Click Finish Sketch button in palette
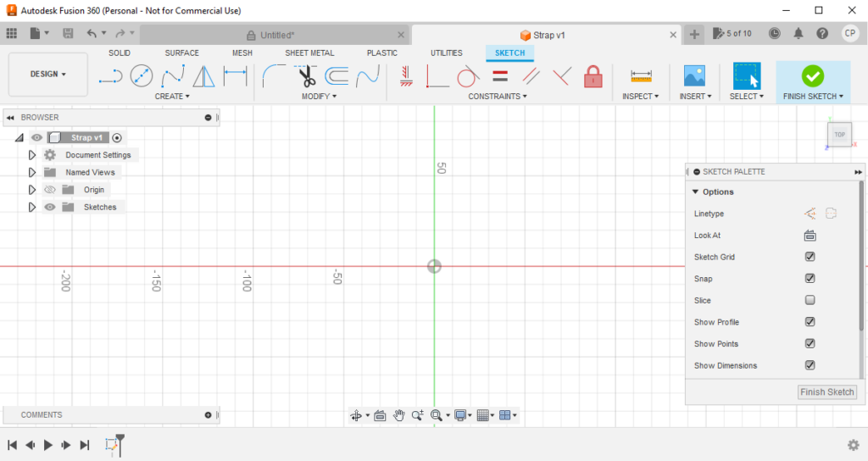The image size is (868, 461). pyautogui.click(x=827, y=392)
